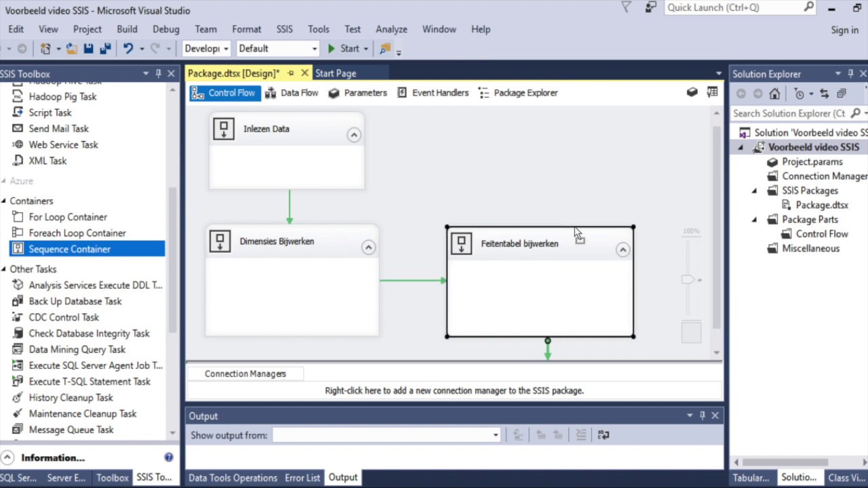Screen dimensions: 868x488
Task: Click the For Loop Container icon
Action: pyautogui.click(x=18, y=217)
